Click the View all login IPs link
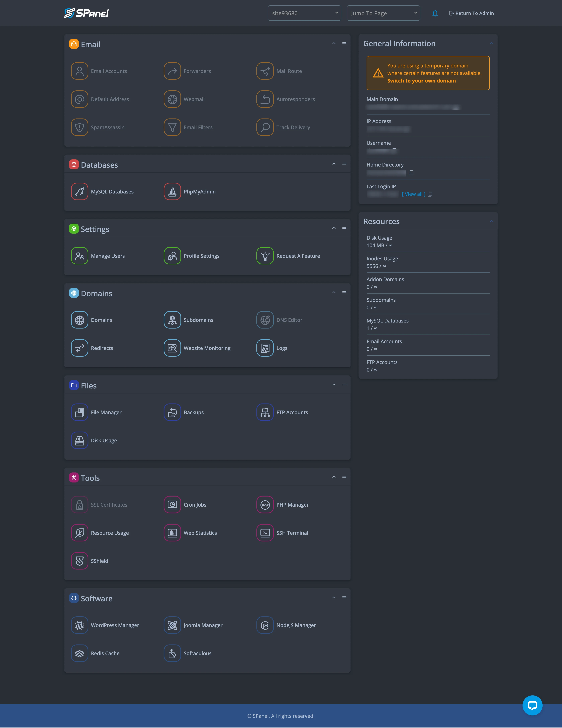 (413, 194)
